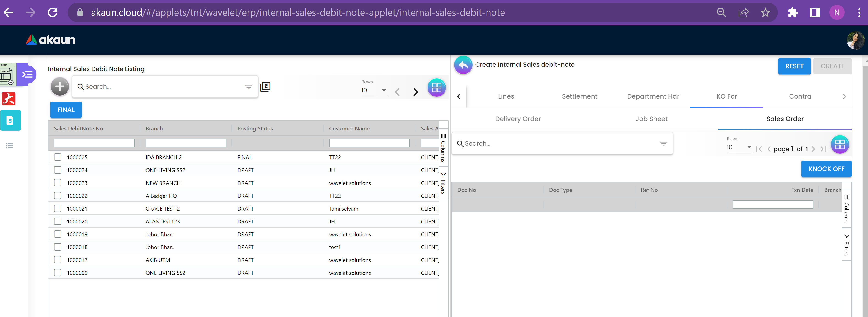Image resolution: width=868 pixels, height=317 pixels.
Task: Open the listing Rows per page dropdown
Action: [x=374, y=90]
